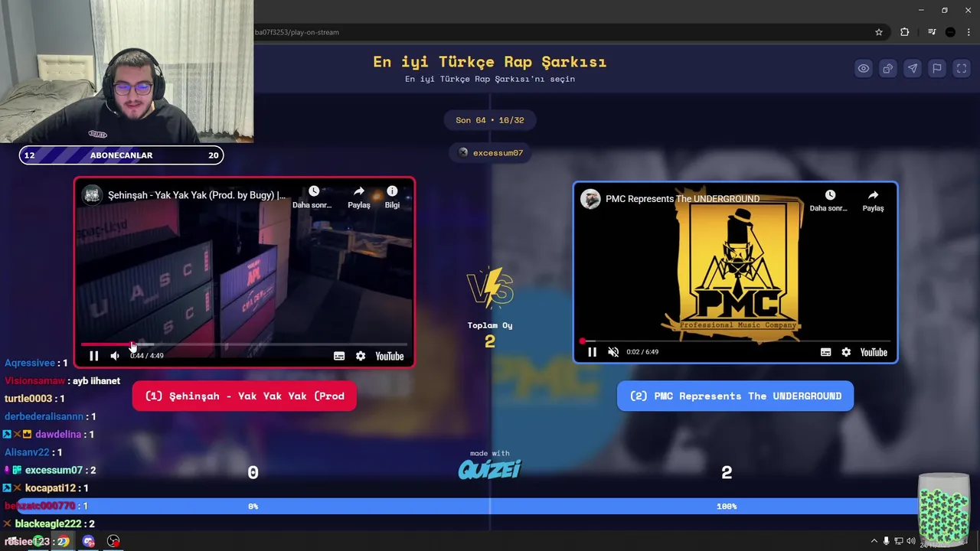Click the paper plane share icon

click(913, 68)
